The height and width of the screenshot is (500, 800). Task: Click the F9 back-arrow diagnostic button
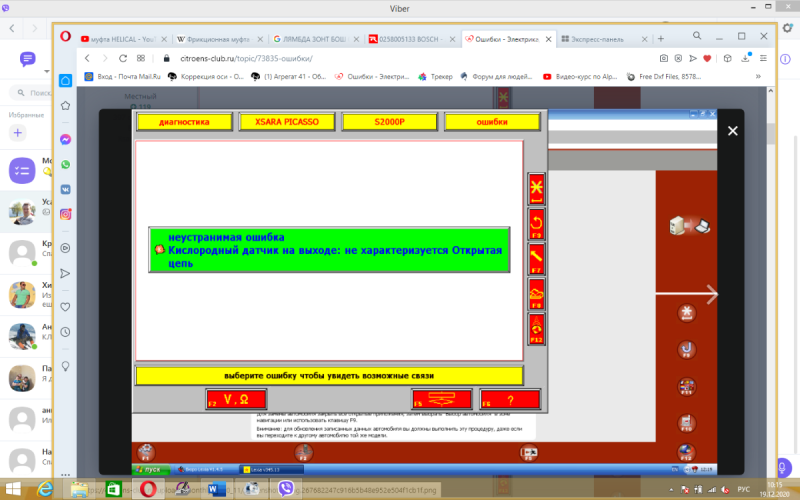pyautogui.click(x=536, y=224)
